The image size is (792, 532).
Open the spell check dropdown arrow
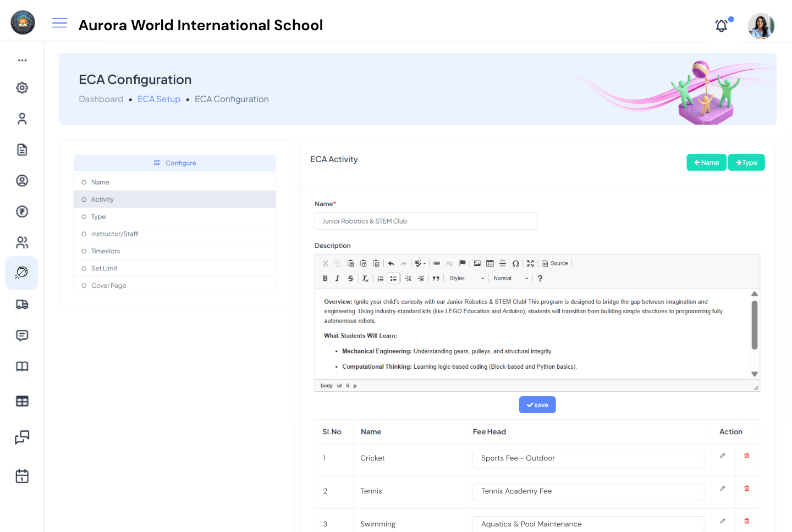(x=425, y=263)
